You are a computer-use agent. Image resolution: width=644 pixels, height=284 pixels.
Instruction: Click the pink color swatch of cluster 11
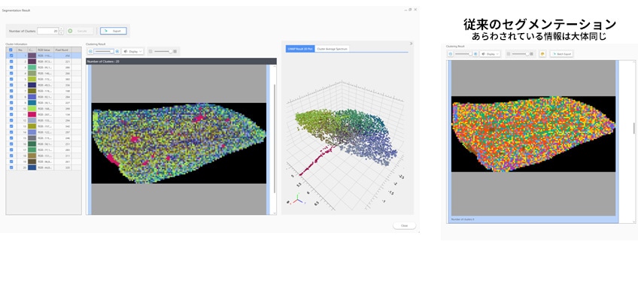pos(32,114)
